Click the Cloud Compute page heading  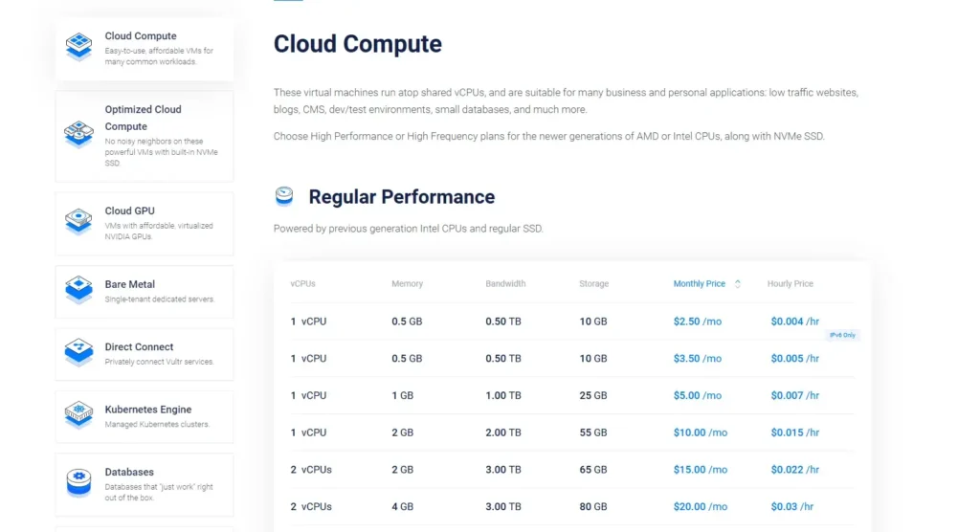point(358,44)
